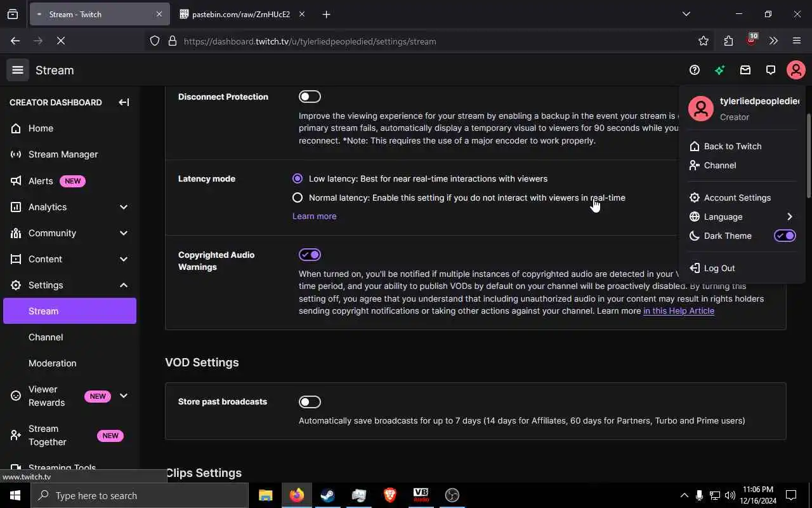
Task: Expand the Viewer Rewards chevron
Action: point(124,396)
